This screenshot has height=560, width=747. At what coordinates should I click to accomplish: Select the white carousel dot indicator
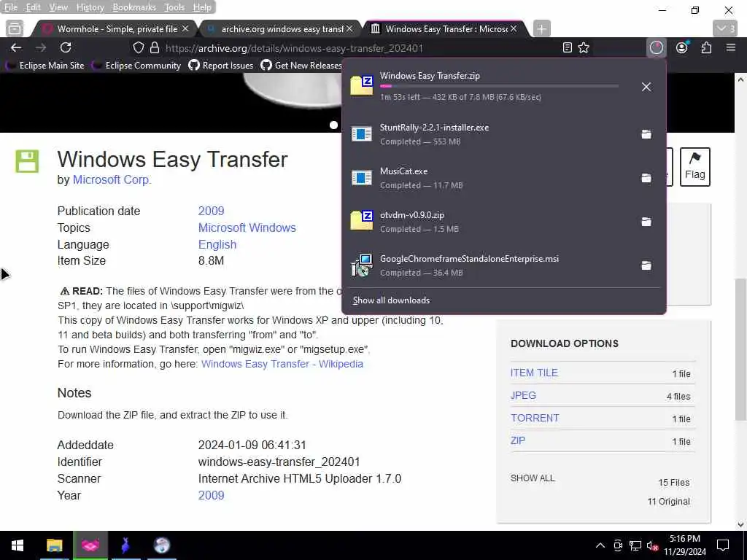tap(333, 125)
